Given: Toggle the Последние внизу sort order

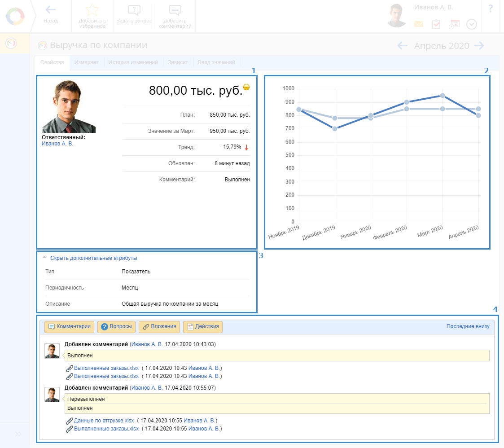Looking at the screenshot, I should (468, 326).
